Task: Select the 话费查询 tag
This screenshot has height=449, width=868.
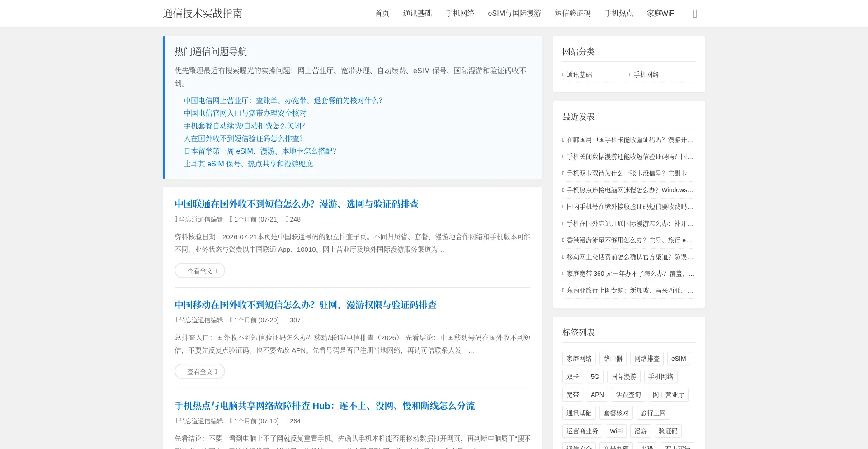Action: tap(628, 395)
